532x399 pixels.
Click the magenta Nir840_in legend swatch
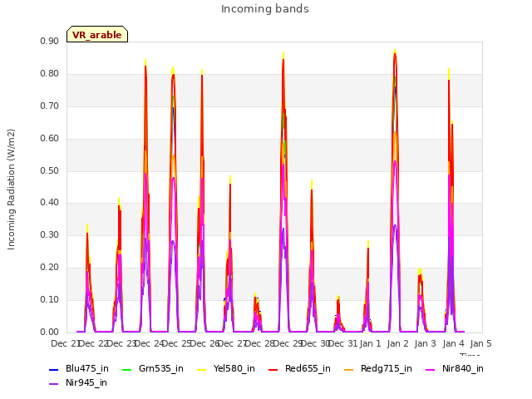(x=431, y=369)
